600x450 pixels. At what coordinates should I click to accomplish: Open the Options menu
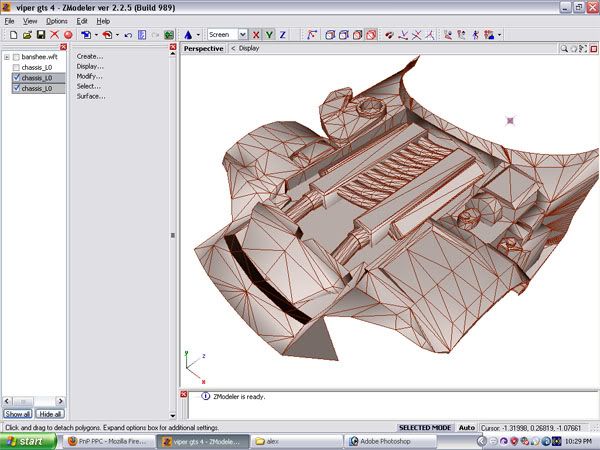(56, 20)
